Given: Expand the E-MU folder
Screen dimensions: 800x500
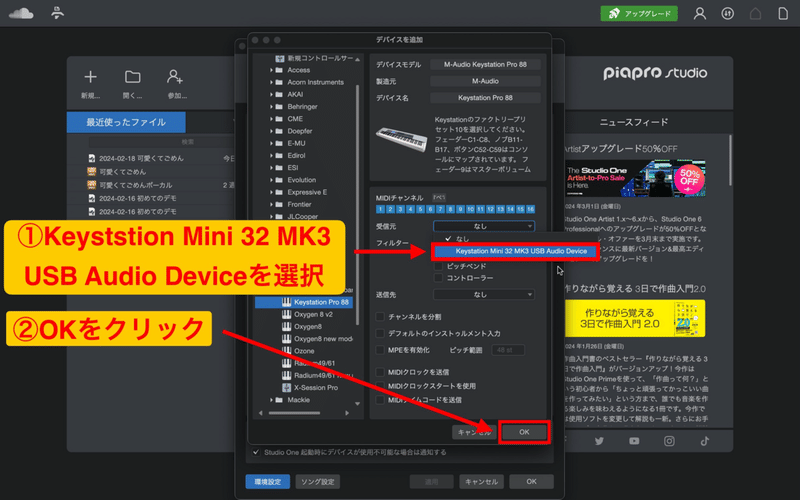Looking at the screenshot, I should (271, 143).
